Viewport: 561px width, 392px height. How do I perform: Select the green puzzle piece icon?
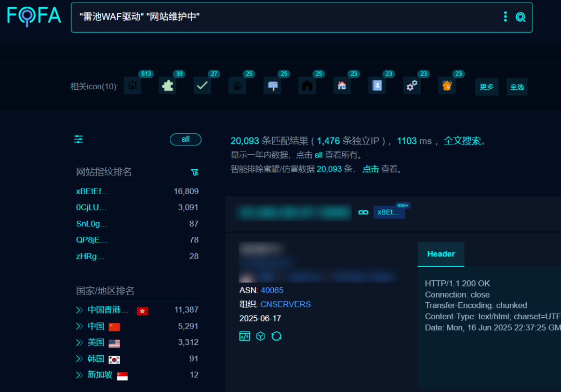click(x=167, y=86)
